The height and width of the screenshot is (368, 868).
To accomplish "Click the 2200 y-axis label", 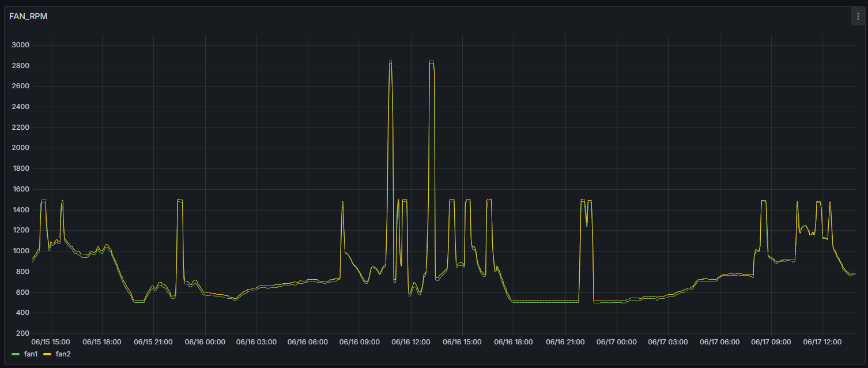I will (x=21, y=127).
